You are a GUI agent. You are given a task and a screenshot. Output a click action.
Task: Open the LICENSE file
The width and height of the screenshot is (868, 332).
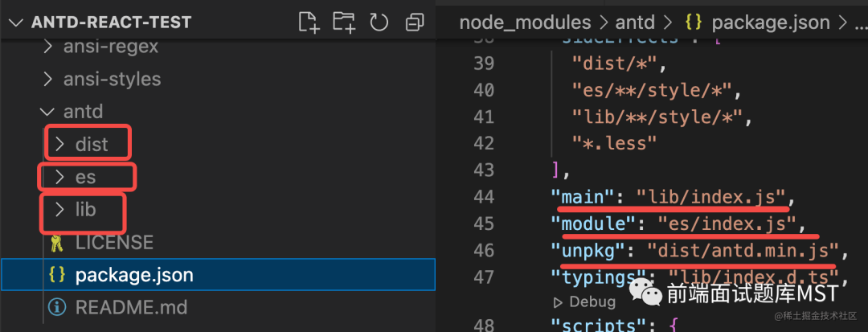pyautogui.click(x=114, y=242)
